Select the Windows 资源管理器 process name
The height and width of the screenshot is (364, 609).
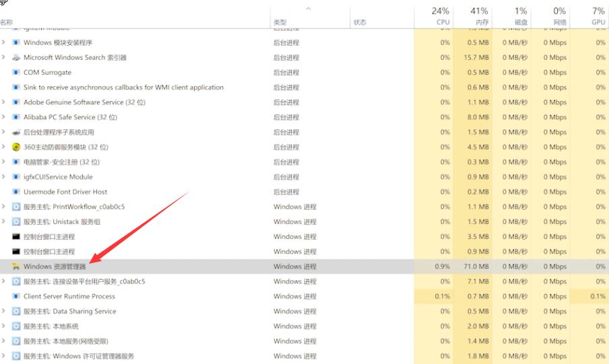tap(55, 266)
